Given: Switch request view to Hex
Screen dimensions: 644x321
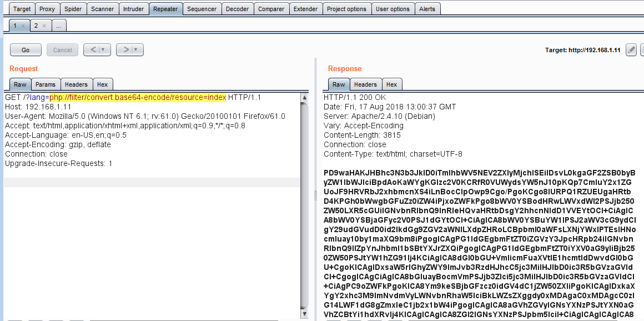Looking at the screenshot, I should point(102,84).
